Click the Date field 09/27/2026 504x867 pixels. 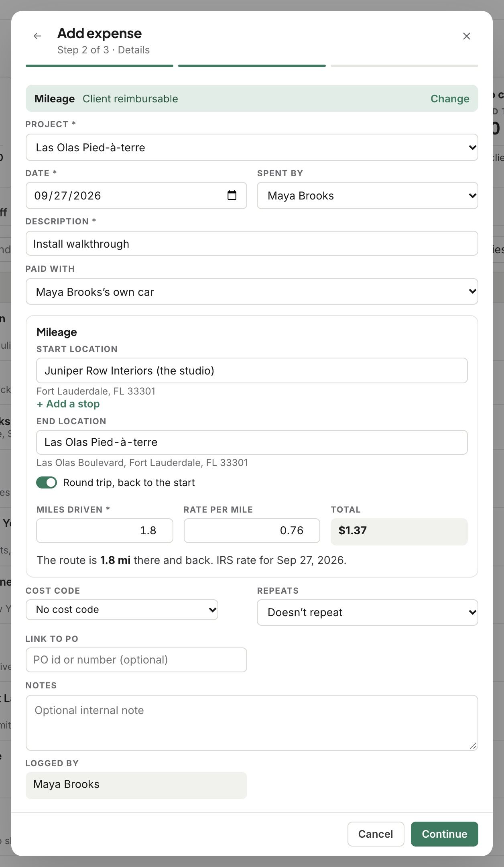point(136,195)
